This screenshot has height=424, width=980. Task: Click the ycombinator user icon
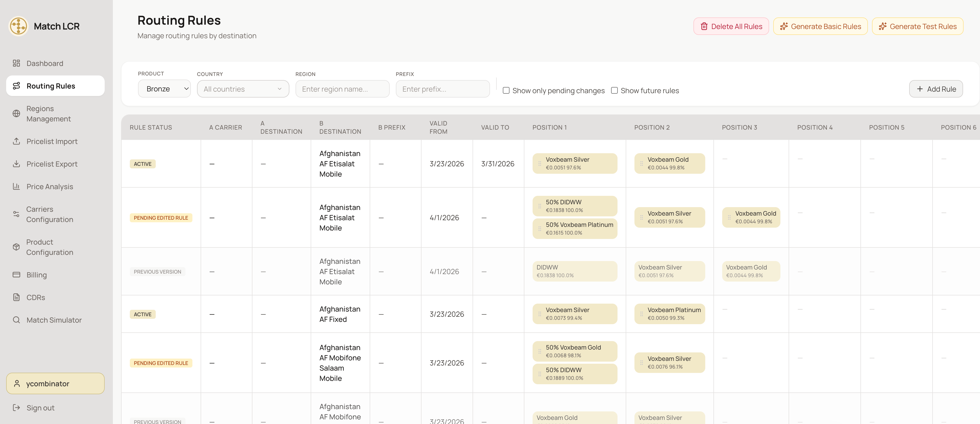coord(17,383)
